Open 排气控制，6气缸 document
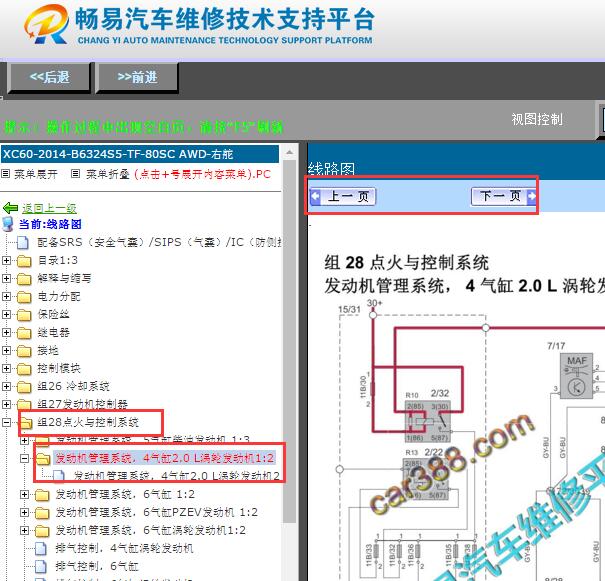Image resolution: width=605 pixels, height=581 pixels. [97, 566]
